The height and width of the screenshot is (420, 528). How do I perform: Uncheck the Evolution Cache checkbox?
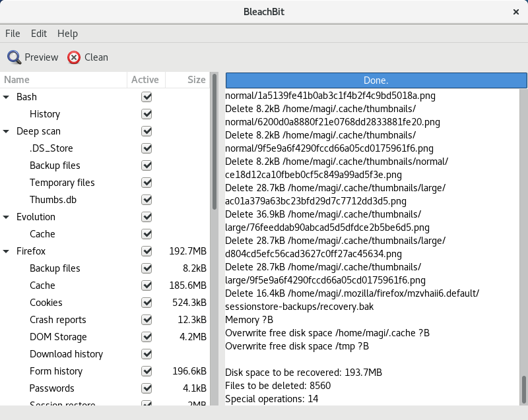point(147,234)
